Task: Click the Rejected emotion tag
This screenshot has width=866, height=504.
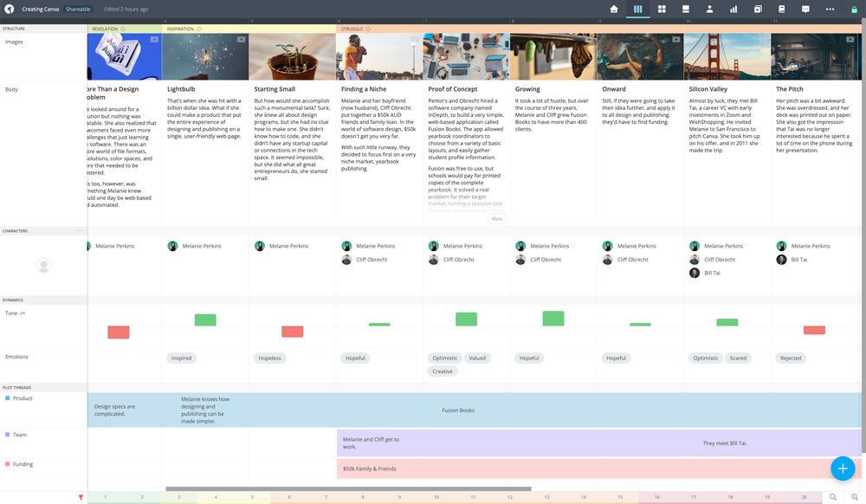Action: (x=791, y=359)
